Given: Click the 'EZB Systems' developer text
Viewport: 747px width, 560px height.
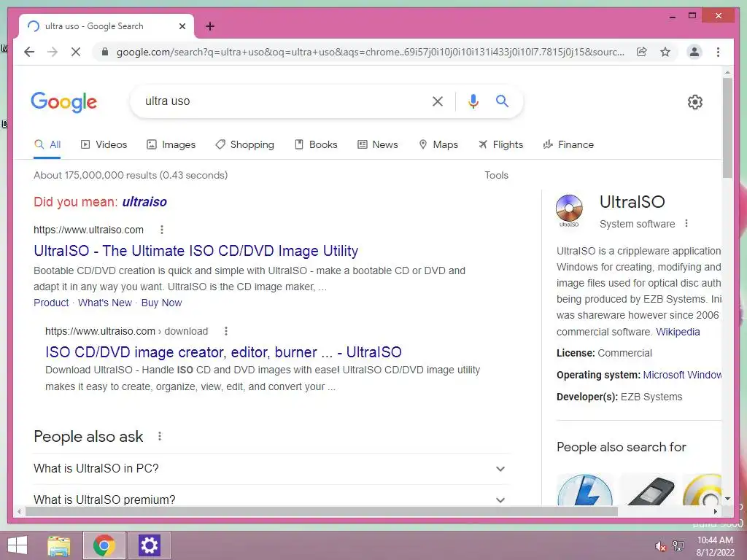Looking at the screenshot, I should pos(651,397).
